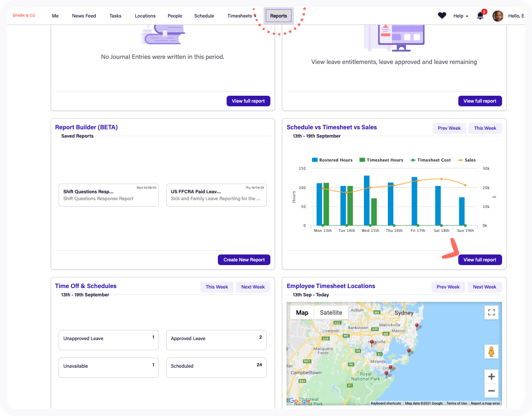Image resolution: width=532 pixels, height=416 pixels.
Task: Click the Spark & Co logo
Action: click(24, 16)
